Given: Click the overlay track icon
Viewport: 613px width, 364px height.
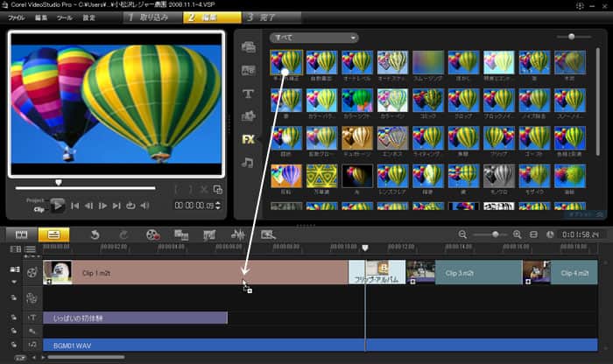Looking at the screenshot, I should click(x=32, y=298).
